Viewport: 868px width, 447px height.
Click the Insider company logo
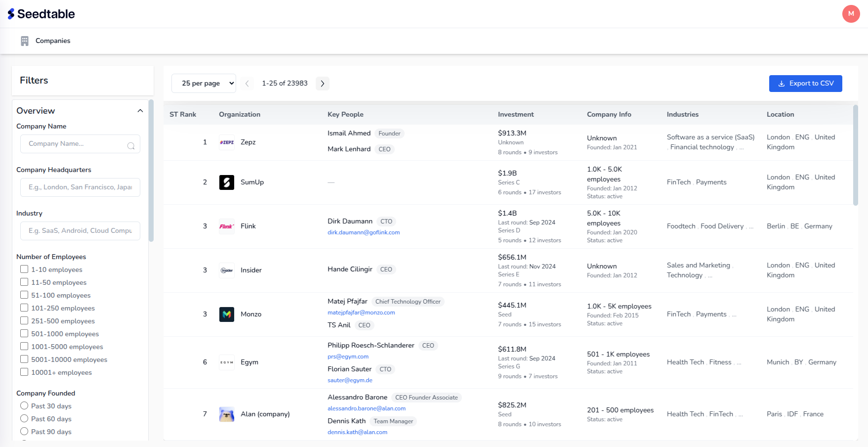[227, 270]
